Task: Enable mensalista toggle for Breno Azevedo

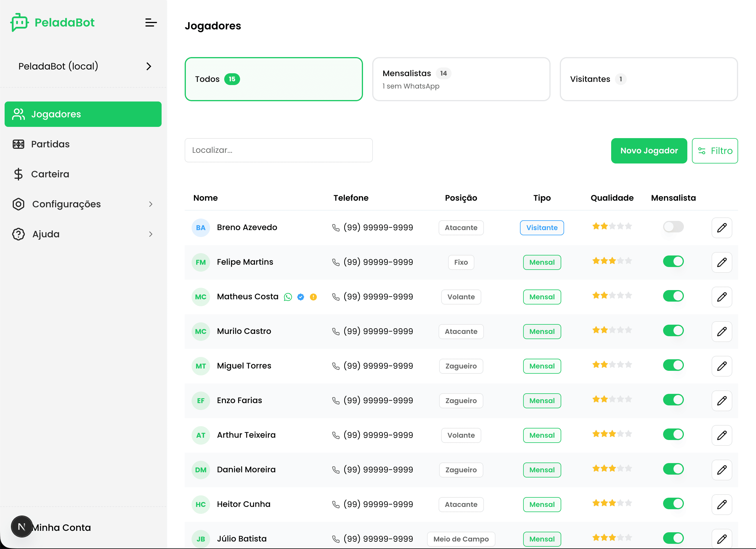Action: pyautogui.click(x=673, y=227)
